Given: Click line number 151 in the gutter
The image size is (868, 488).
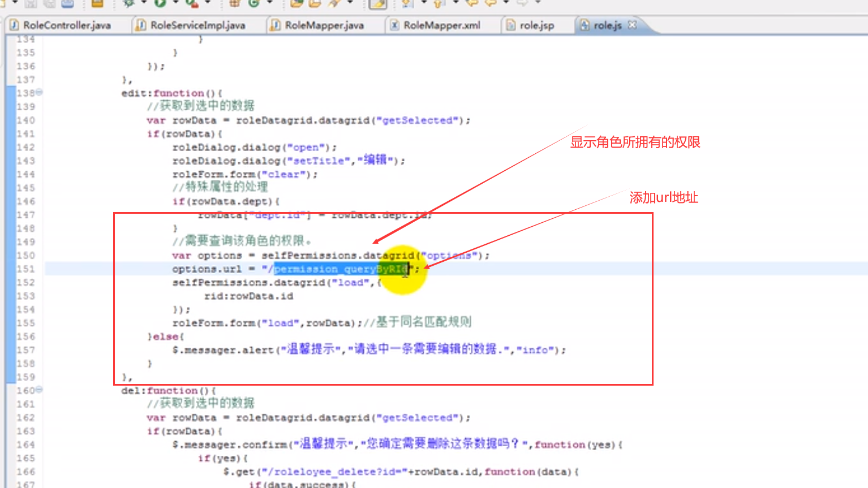Looking at the screenshot, I should click(25, 269).
